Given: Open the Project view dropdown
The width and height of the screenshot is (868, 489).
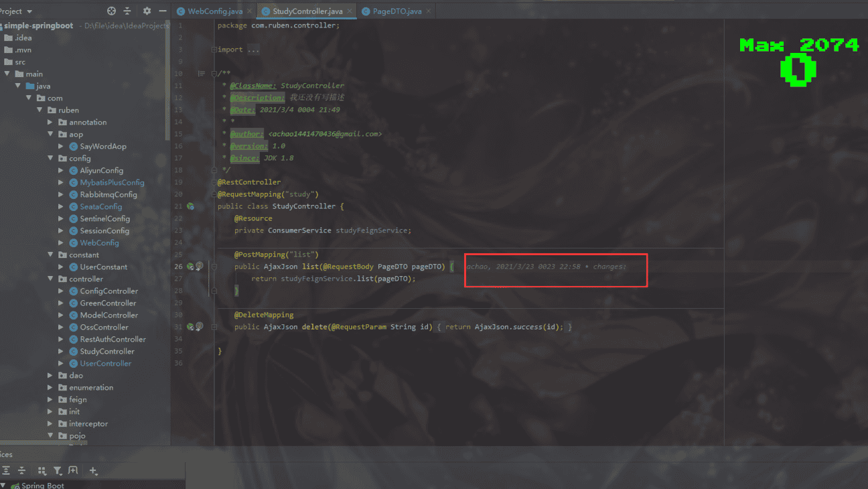Looking at the screenshot, I should [29, 11].
